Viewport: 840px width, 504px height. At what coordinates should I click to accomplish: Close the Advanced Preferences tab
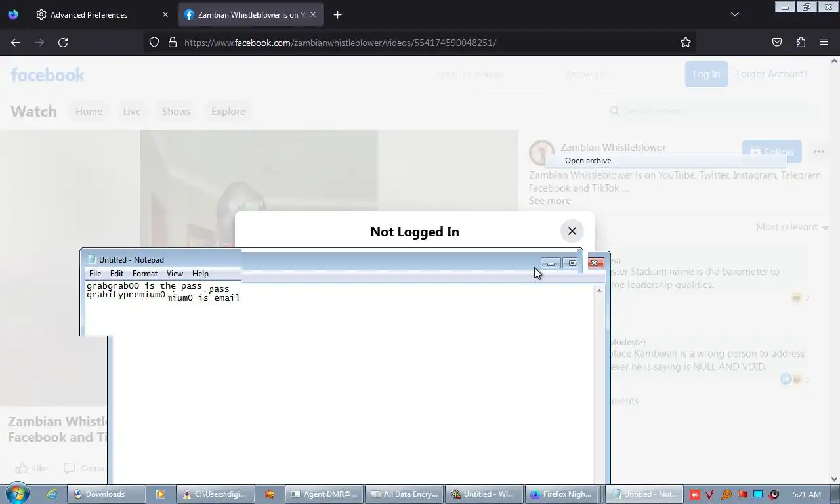[165, 14]
